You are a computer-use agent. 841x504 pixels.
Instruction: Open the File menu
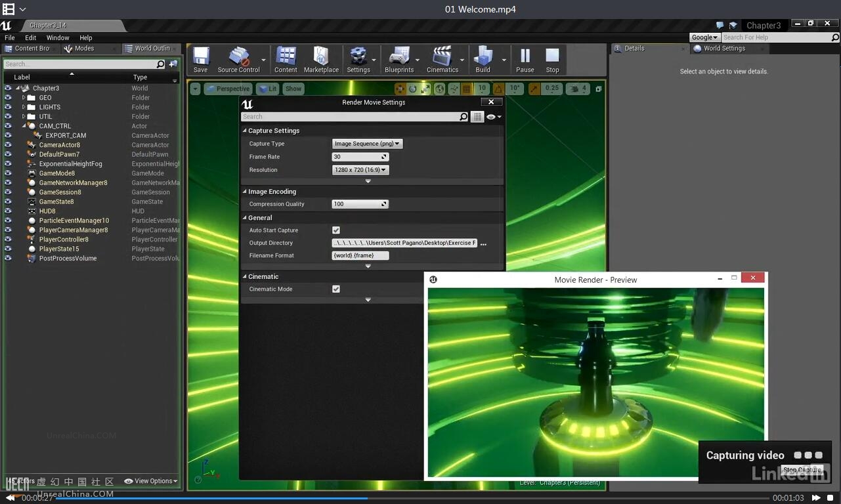pos(10,37)
